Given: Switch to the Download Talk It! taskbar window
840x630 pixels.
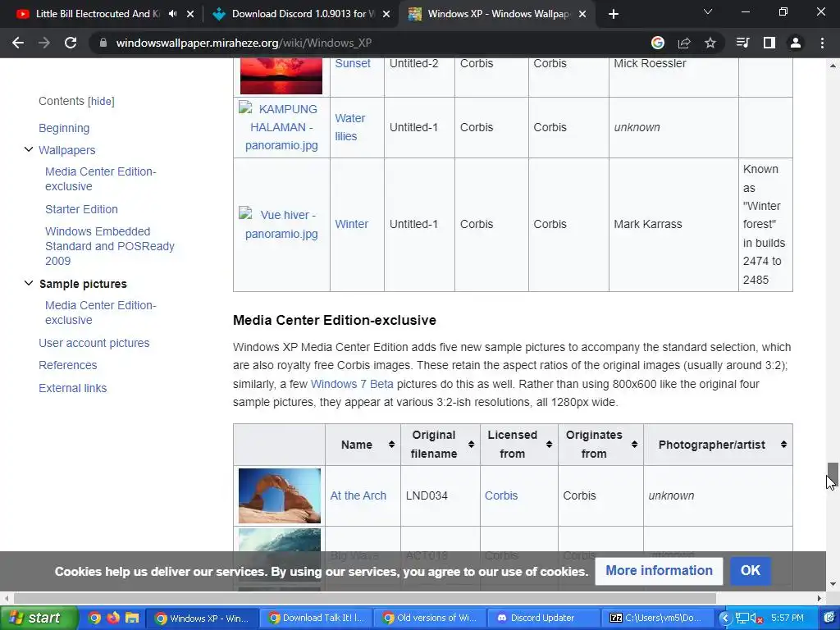Looking at the screenshot, I should click(x=317, y=618).
